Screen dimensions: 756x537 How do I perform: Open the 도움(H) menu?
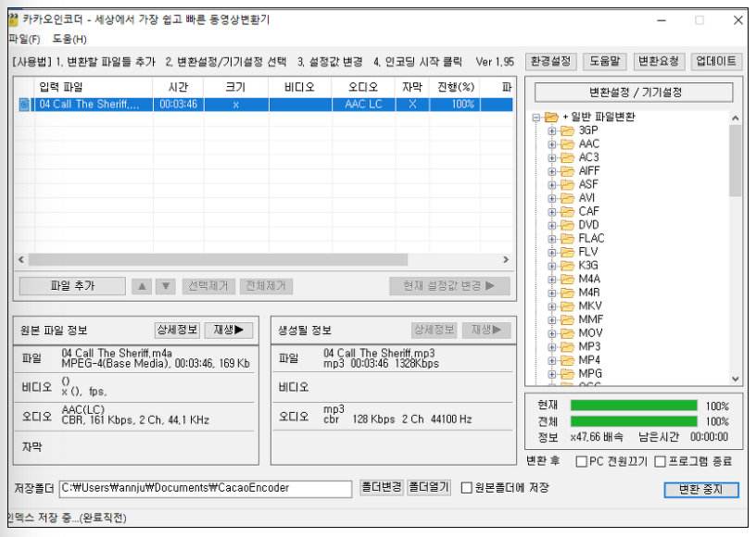pyautogui.click(x=69, y=39)
